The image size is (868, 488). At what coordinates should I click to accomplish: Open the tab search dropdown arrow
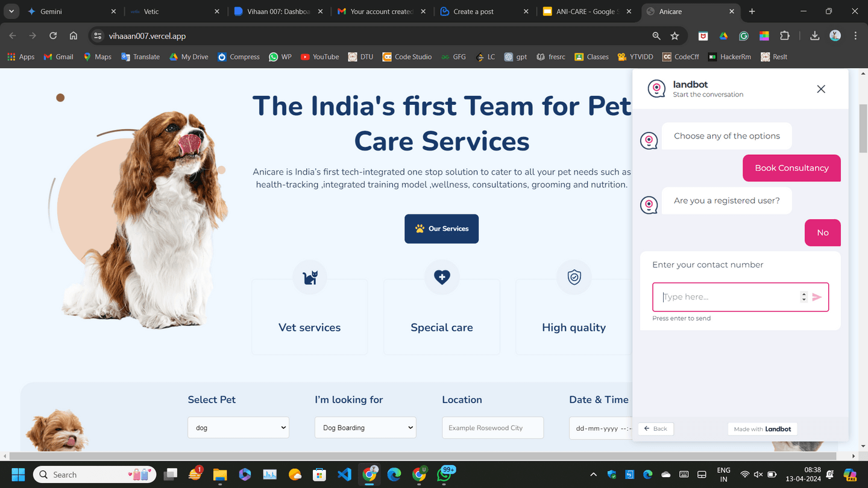[x=11, y=11]
